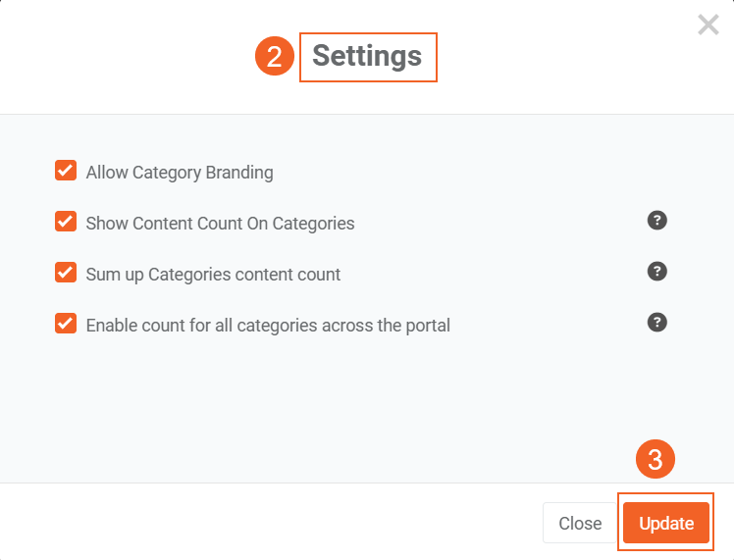This screenshot has height=560, width=734.
Task: Click the white Close button
Action: [x=580, y=524]
